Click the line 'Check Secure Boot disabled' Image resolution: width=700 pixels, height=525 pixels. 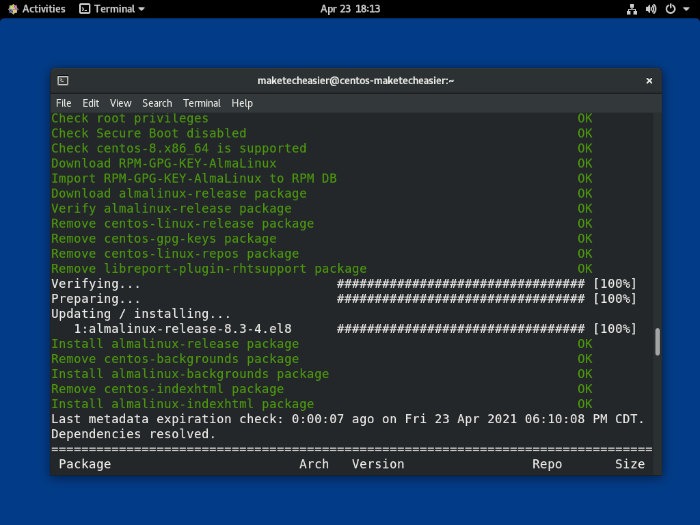tap(149, 133)
